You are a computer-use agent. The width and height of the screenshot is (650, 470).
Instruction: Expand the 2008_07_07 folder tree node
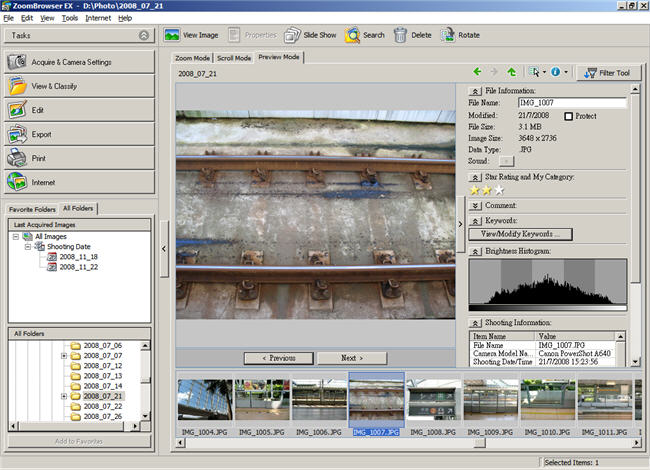64,356
